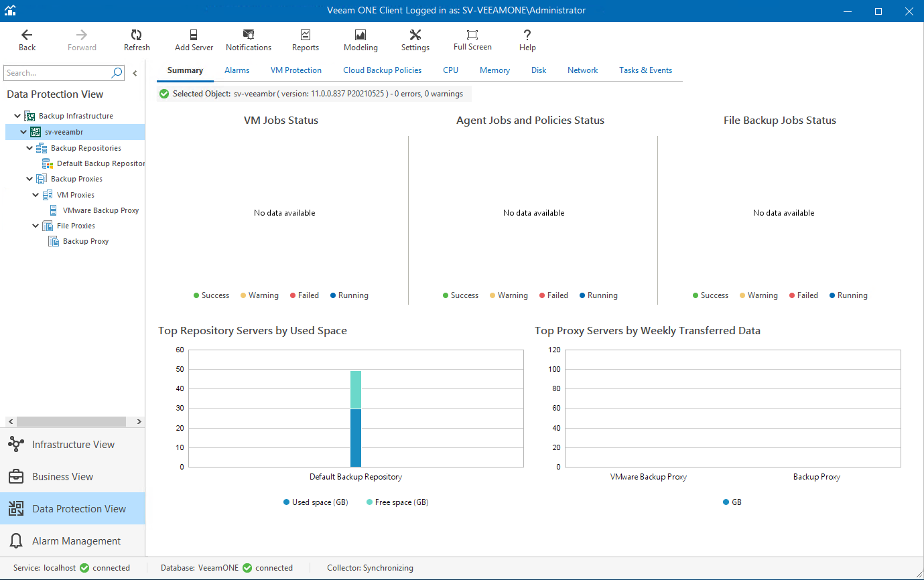Collapse the sv-veeambr node chevron

[23, 132]
